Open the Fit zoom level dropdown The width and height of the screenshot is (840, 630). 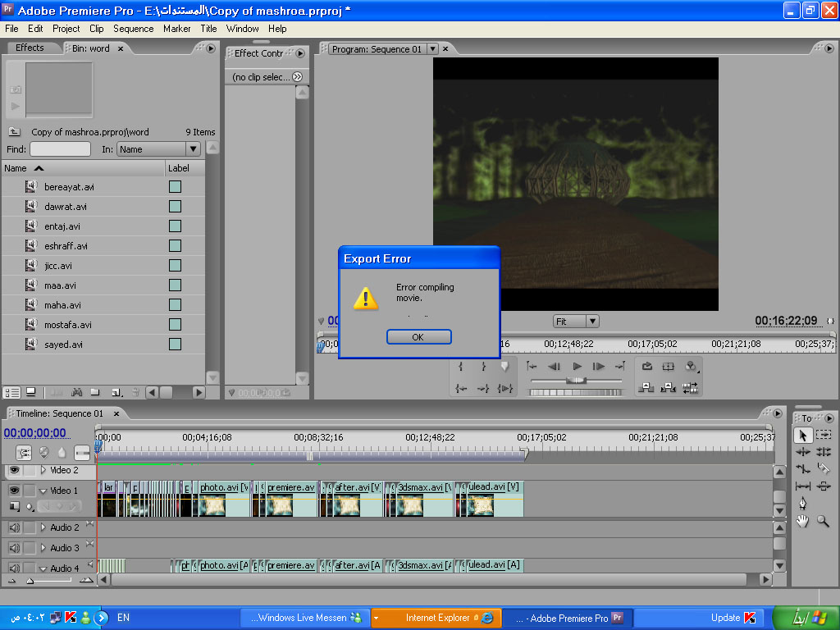[576, 322]
